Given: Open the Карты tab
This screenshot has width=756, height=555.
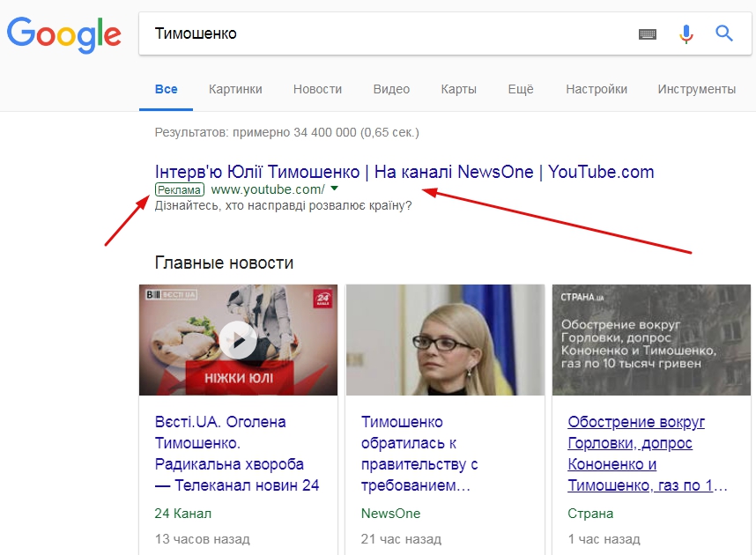Looking at the screenshot, I should click(458, 89).
